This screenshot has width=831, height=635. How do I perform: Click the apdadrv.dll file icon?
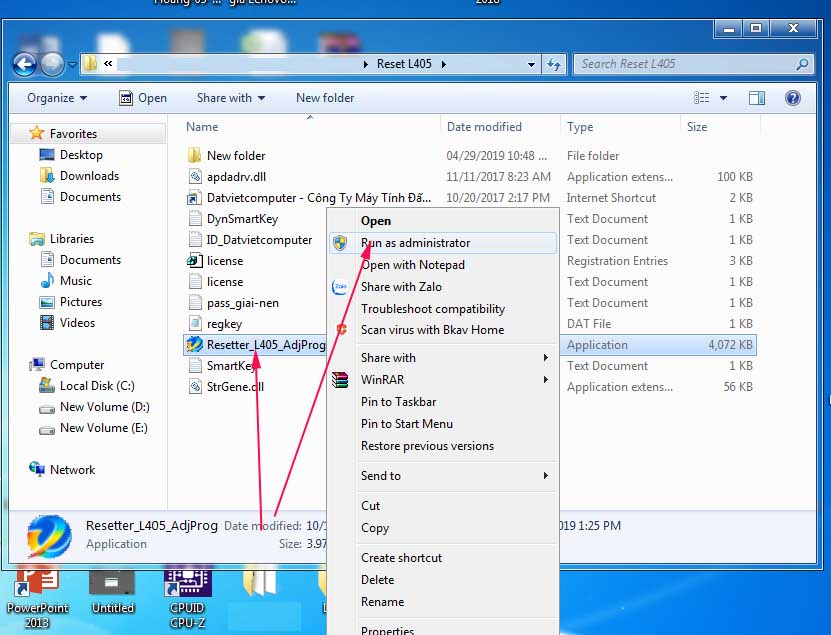tap(195, 177)
